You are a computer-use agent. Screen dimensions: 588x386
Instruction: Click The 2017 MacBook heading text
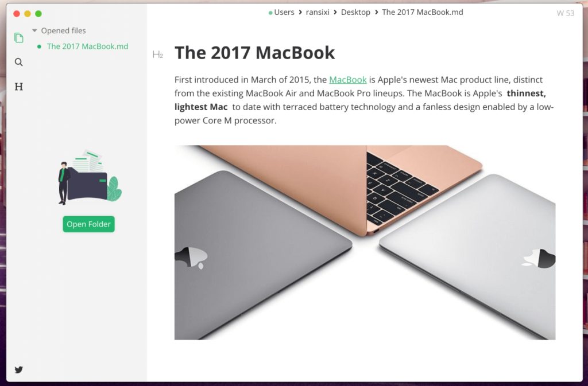tap(254, 53)
